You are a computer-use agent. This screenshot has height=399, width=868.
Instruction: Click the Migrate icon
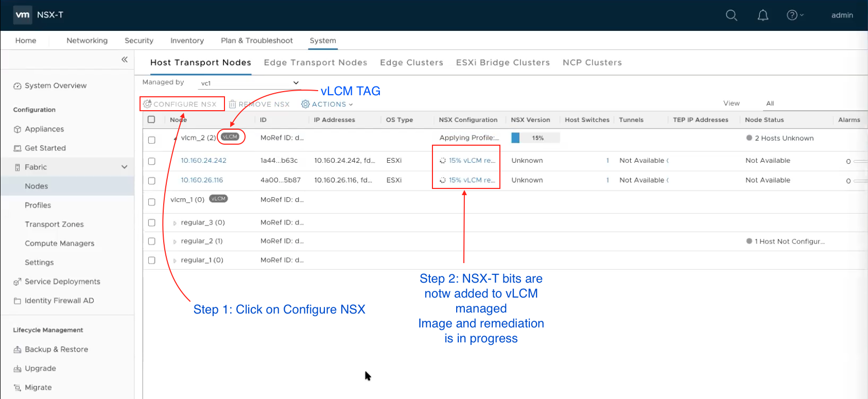(x=18, y=388)
